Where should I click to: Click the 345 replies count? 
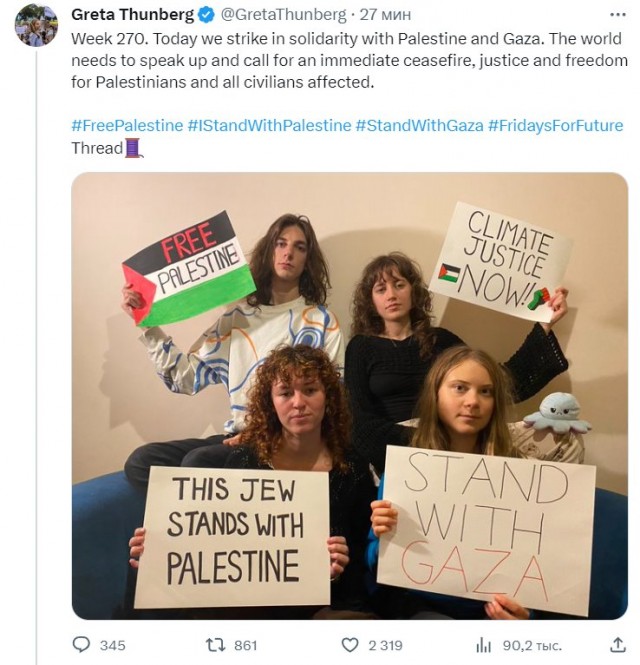coord(112,645)
